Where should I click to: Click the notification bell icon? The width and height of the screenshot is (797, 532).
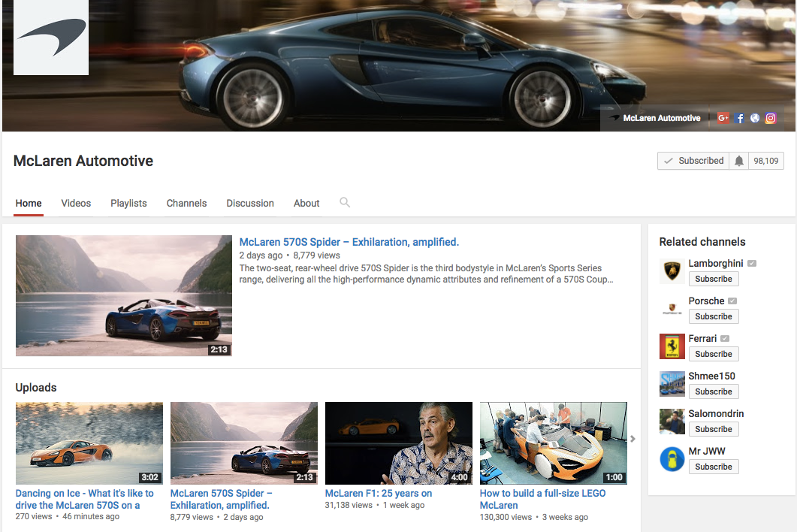coord(738,161)
